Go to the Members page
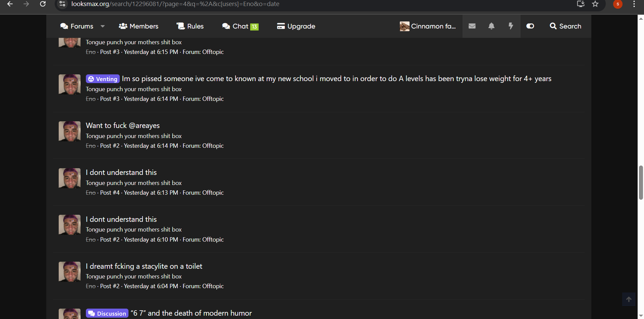Screen dimensions: 644x319 coord(139,26)
